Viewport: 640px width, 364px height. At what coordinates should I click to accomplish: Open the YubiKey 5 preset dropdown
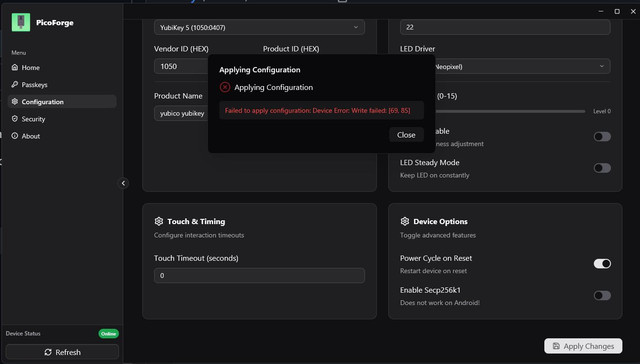(260, 27)
